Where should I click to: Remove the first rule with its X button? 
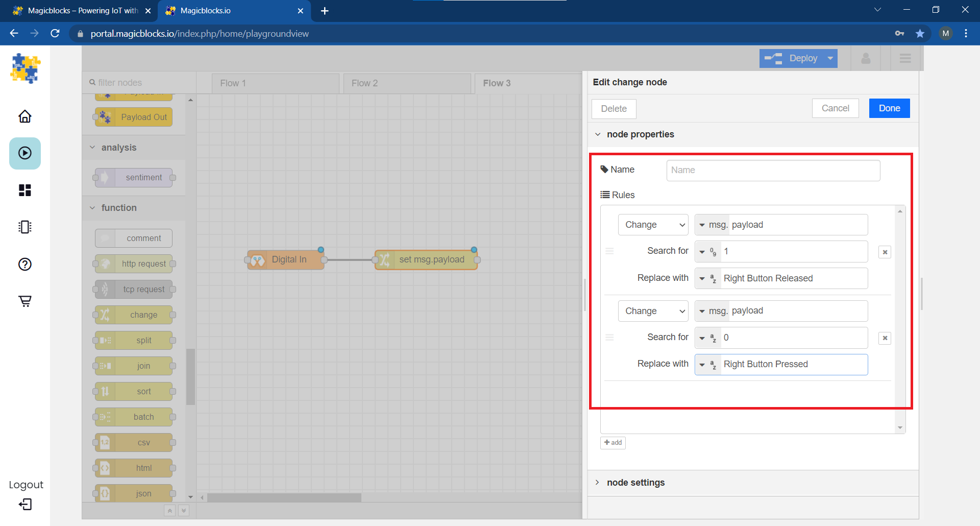(x=885, y=252)
